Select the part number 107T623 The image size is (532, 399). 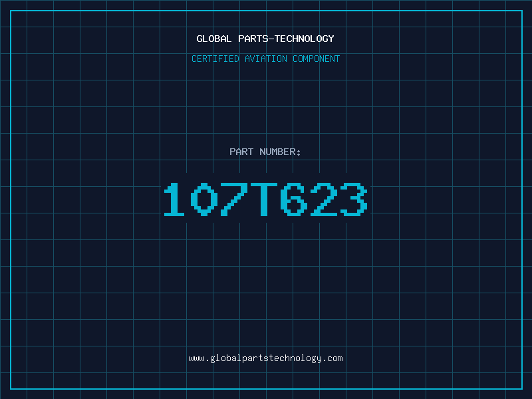pyautogui.click(x=265, y=199)
